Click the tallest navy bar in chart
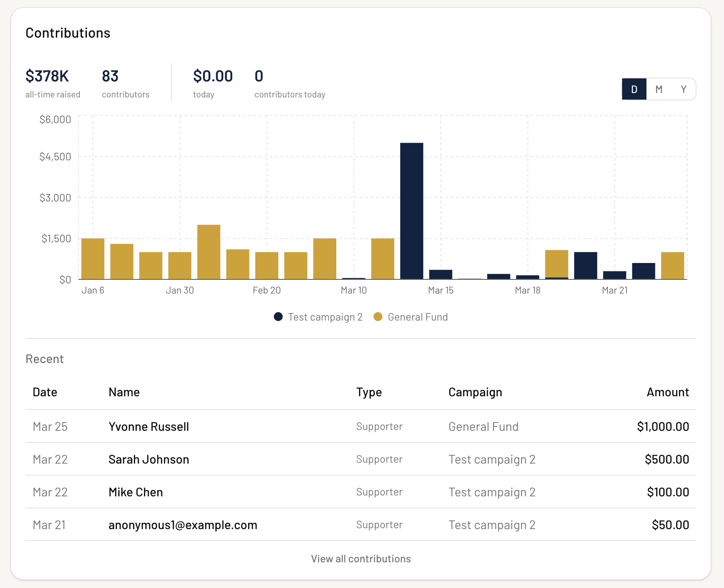The width and height of the screenshot is (724, 588). pos(411,211)
